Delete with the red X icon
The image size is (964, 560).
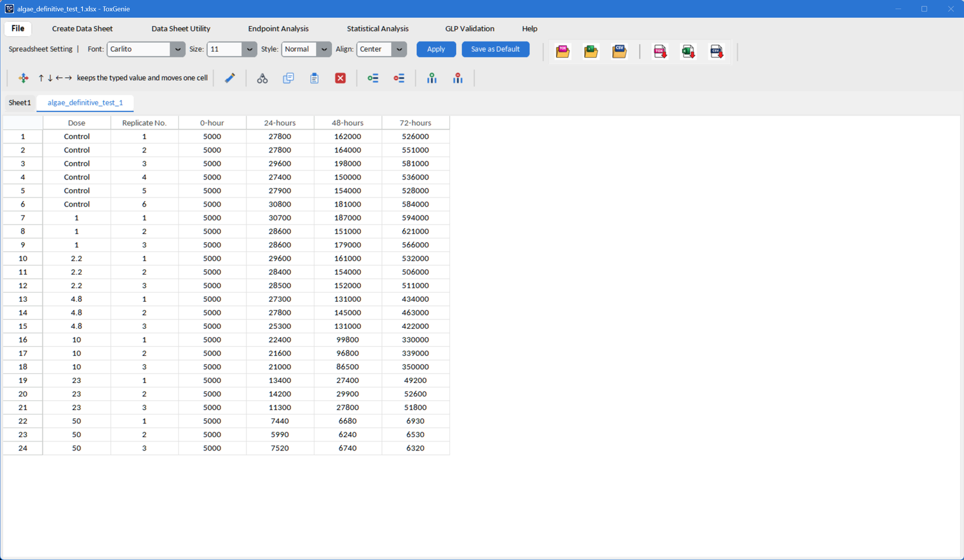[340, 78]
